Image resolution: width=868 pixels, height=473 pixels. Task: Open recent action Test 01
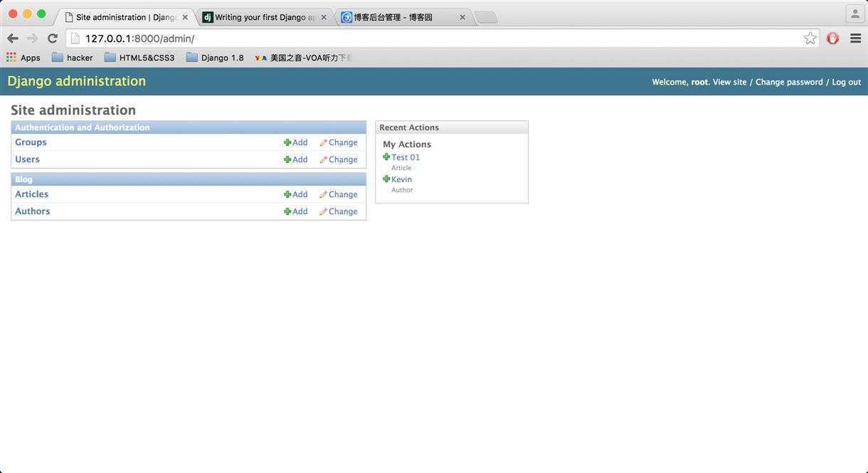(406, 157)
